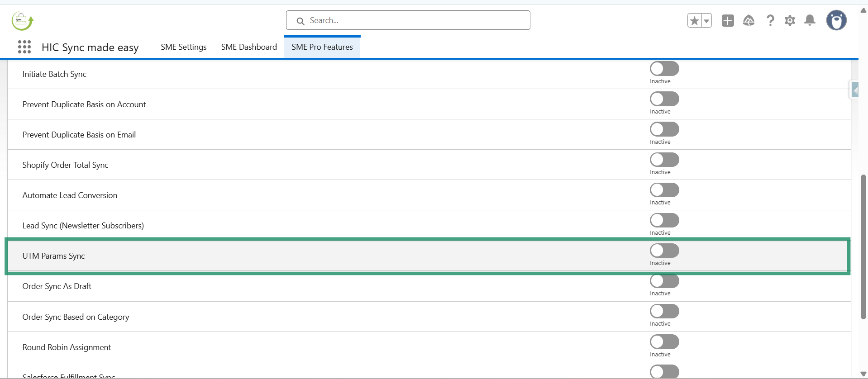Open the Global Actions plus icon
Screen dimensions: 868x379
click(728, 20)
